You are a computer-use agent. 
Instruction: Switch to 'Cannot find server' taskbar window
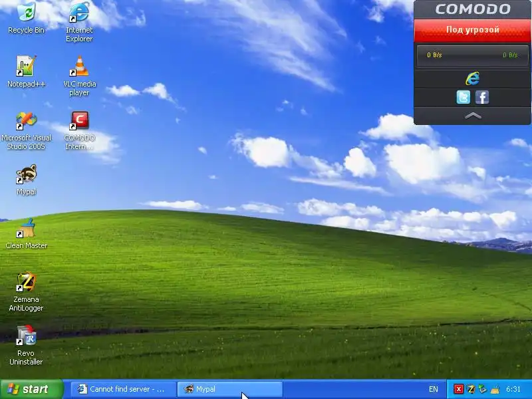124,389
